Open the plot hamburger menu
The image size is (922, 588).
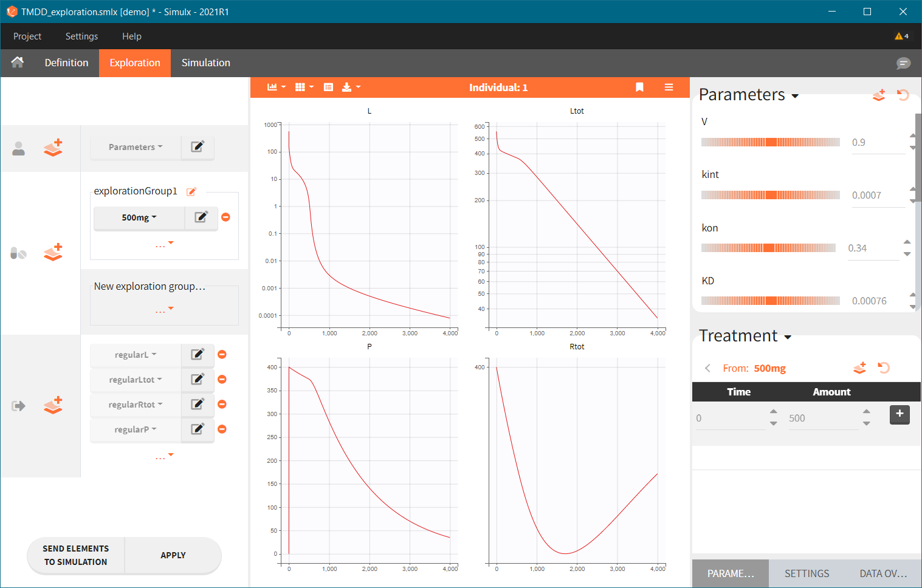coord(669,87)
